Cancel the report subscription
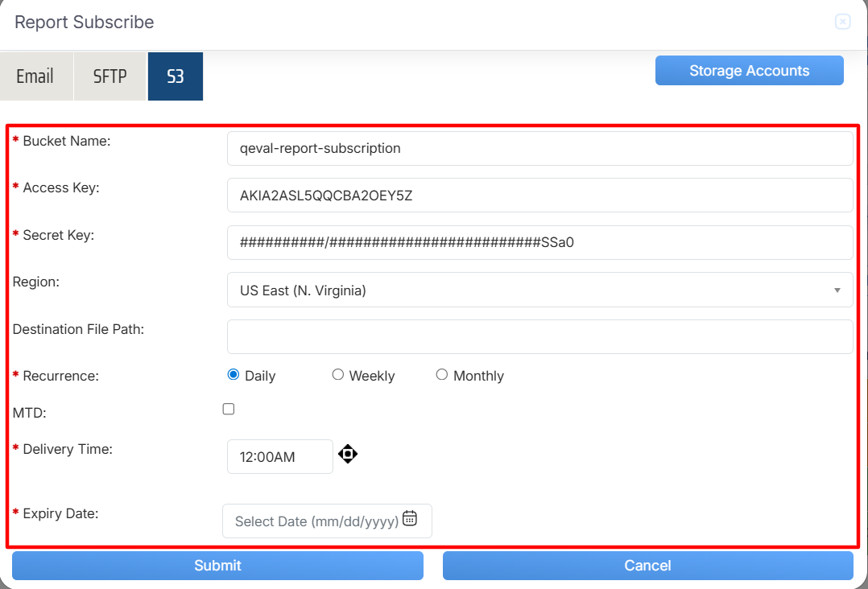Viewport: 868px width, 589px height. 647,565
